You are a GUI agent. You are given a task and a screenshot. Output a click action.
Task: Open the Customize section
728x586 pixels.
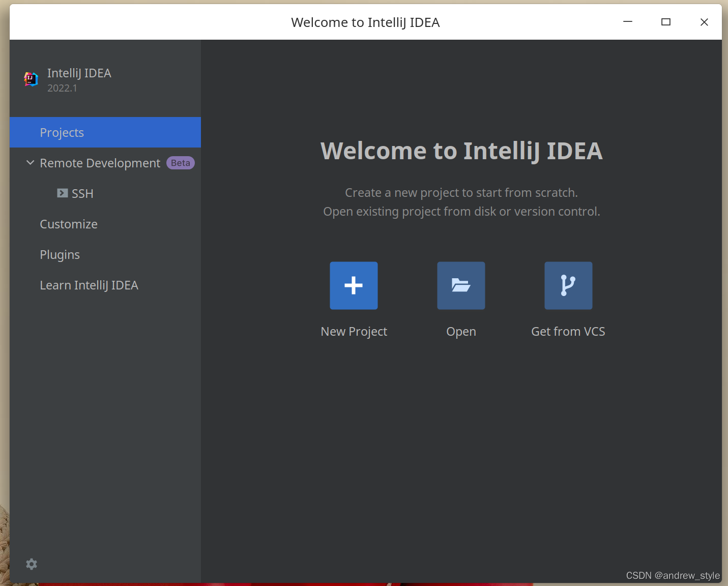tap(105, 224)
